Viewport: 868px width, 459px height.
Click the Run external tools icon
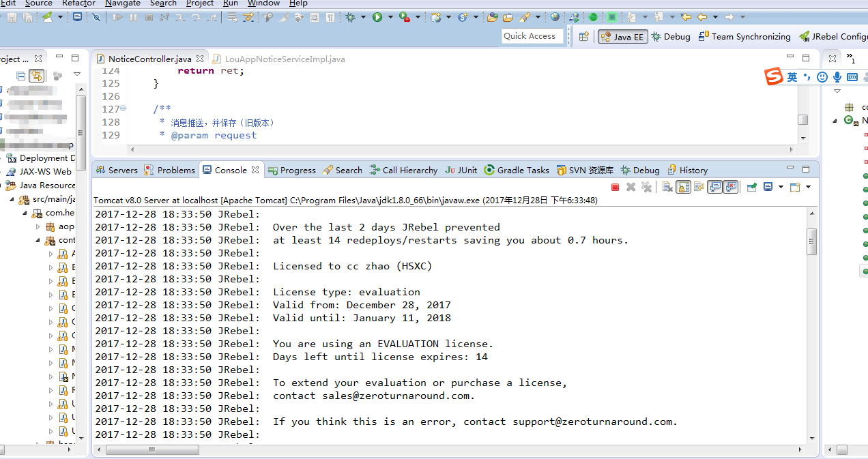405,17
